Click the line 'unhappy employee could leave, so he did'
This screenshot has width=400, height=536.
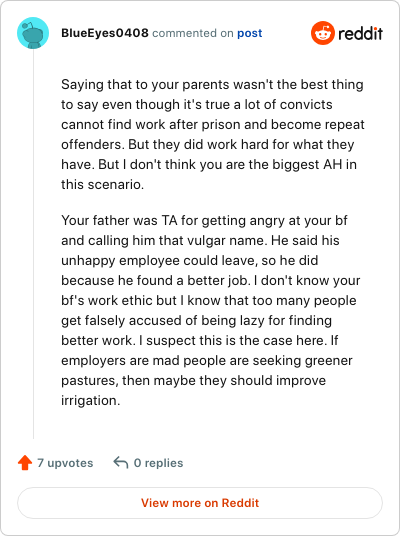[189, 260]
